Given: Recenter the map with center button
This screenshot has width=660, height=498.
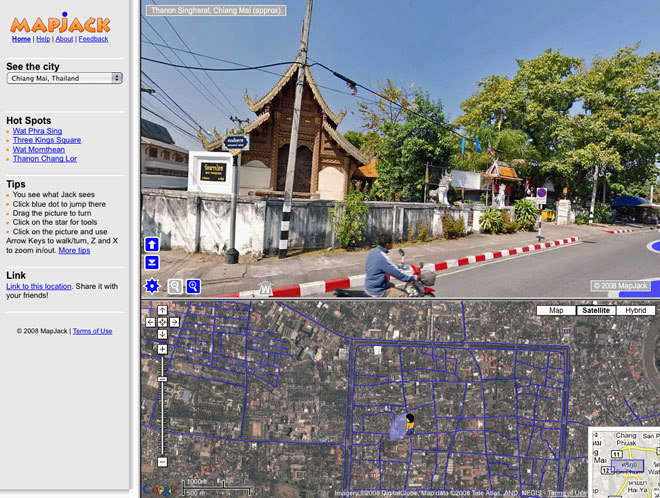Looking at the screenshot, I should [162, 322].
